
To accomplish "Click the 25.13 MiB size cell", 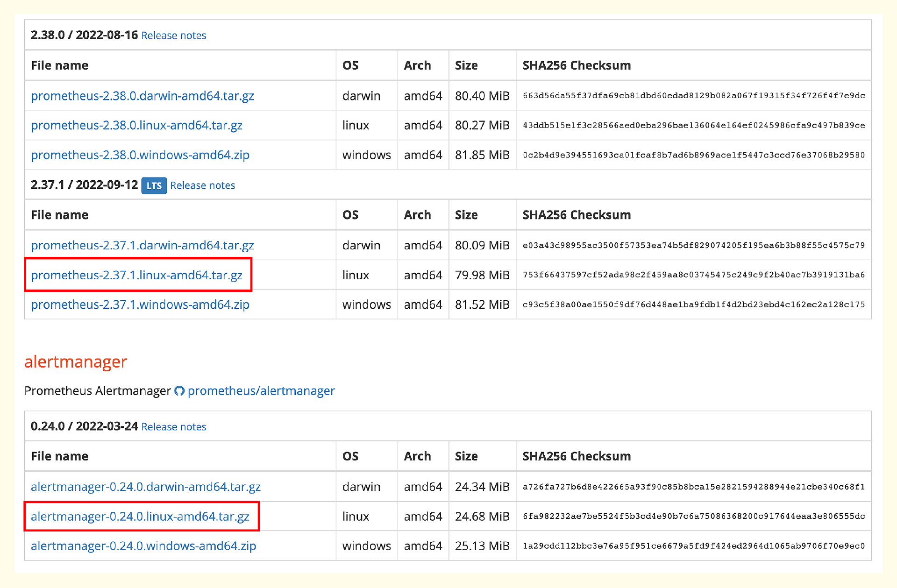I will pyautogui.click(x=482, y=546).
